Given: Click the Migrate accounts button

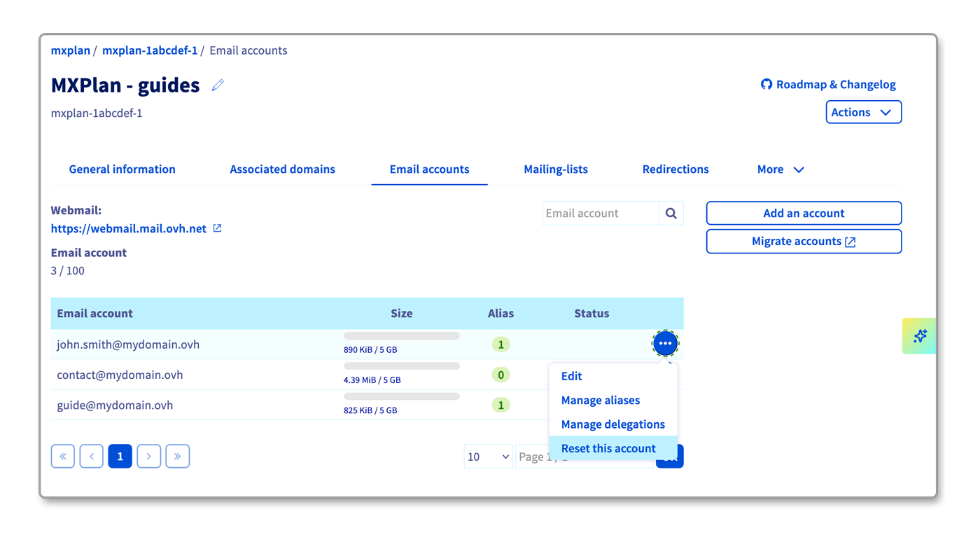Looking at the screenshot, I should 804,242.
